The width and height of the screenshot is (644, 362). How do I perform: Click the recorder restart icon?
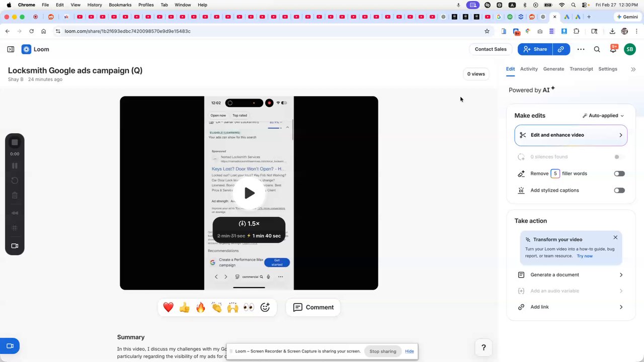[15, 180]
